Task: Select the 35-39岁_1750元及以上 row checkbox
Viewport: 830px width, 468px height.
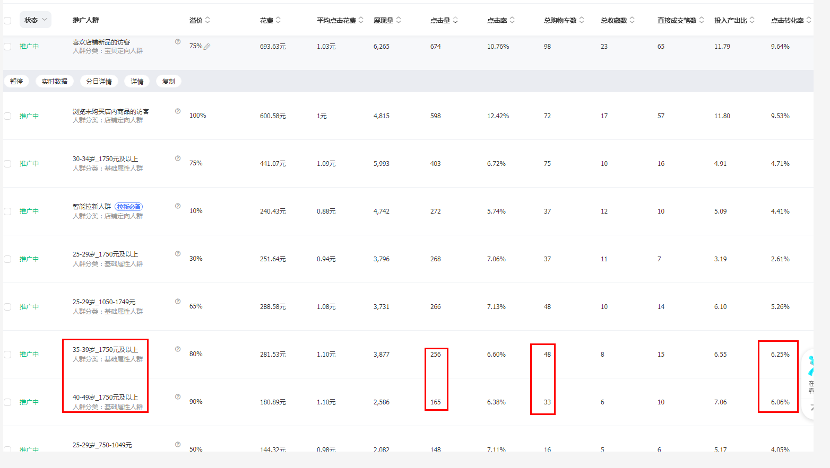Action: click(x=8, y=354)
